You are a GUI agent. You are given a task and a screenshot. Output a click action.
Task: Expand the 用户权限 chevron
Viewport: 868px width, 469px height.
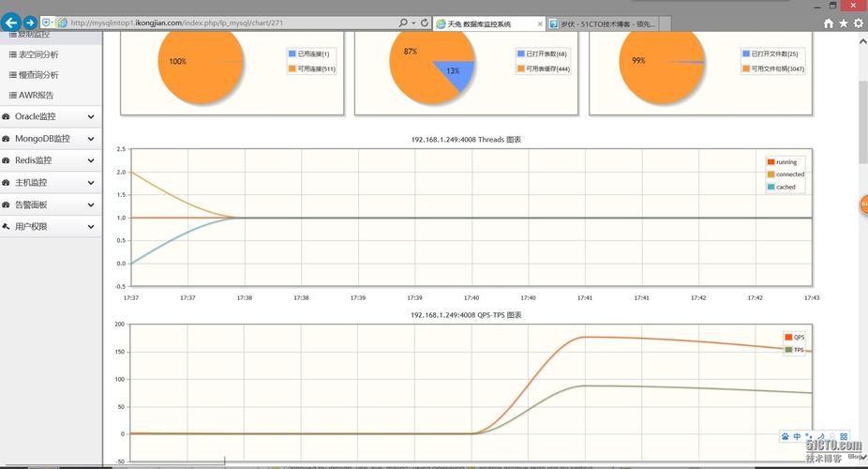[91, 226]
